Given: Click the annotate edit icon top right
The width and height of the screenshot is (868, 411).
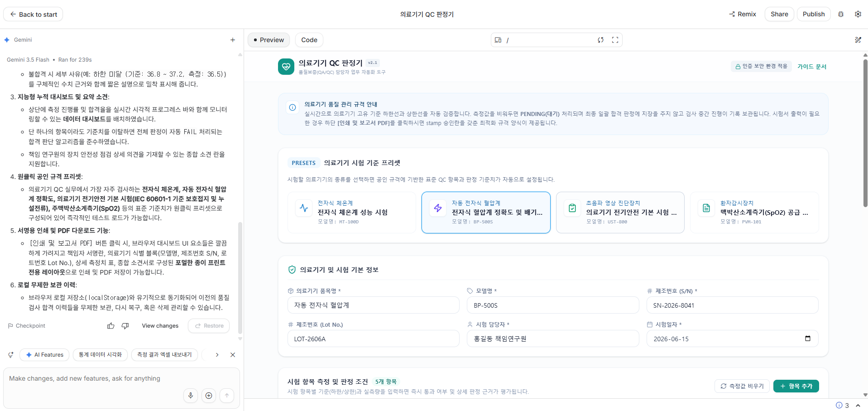Looking at the screenshot, I should pos(858,40).
